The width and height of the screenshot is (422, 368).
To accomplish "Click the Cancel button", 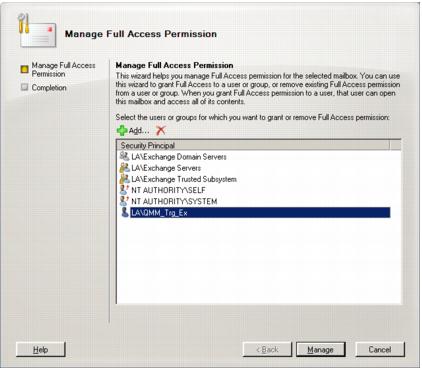I will (x=380, y=350).
